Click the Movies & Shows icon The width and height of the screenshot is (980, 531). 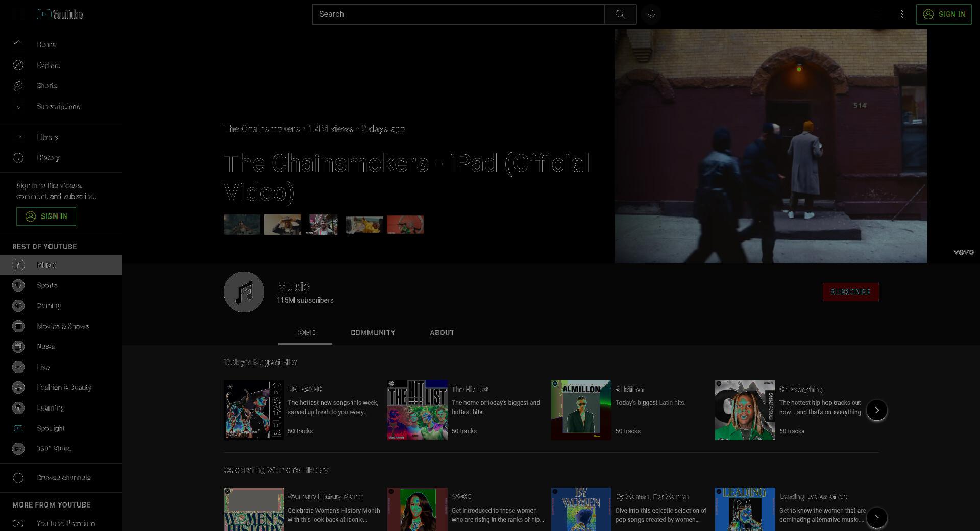click(18, 326)
